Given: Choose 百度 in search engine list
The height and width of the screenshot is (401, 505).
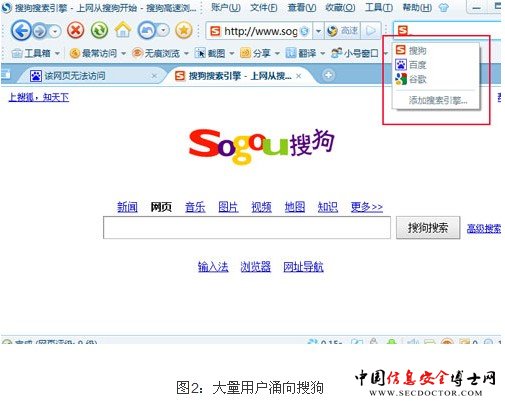Looking at the screenshot, I should click(436, 65).
